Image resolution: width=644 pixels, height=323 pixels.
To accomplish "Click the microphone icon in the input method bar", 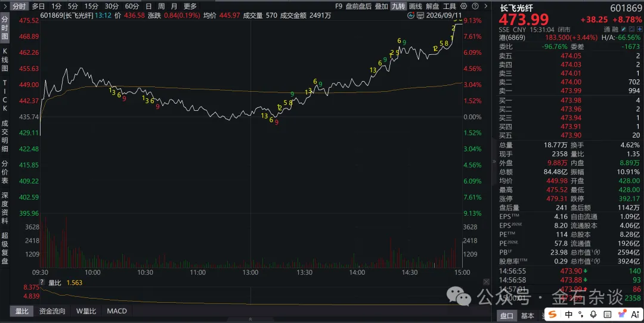I will [593, 315].
